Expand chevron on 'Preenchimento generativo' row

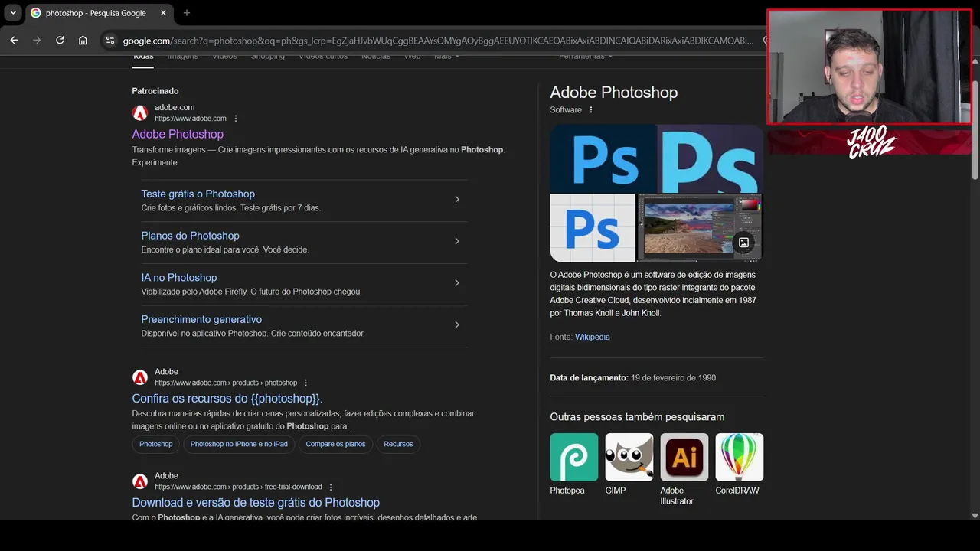coord(457,324)
